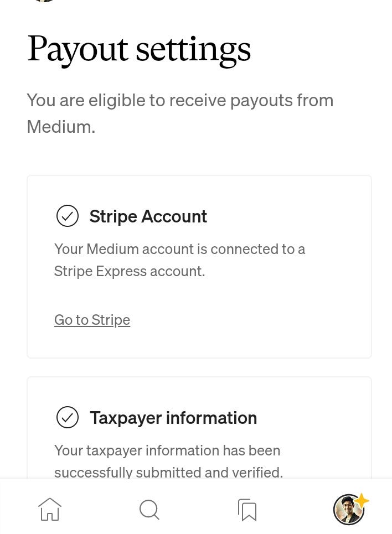Select the payout eligibility message text
The height and width of the screenshot is (534, 392).
[180, 112]
